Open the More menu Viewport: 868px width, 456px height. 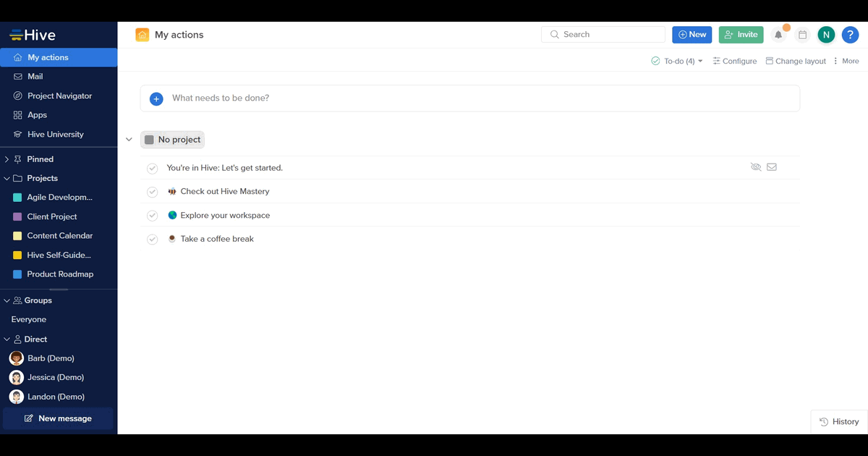click(x=846, y=61)
